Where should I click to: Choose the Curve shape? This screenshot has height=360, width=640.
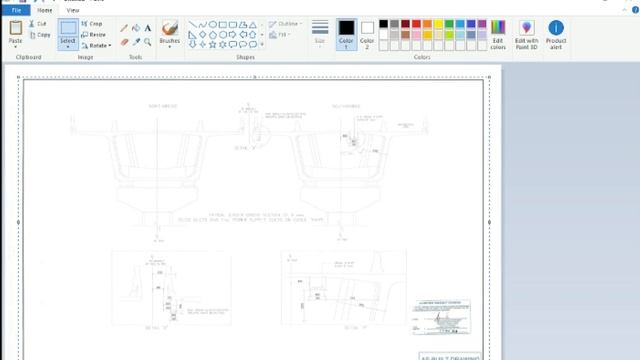202,25
